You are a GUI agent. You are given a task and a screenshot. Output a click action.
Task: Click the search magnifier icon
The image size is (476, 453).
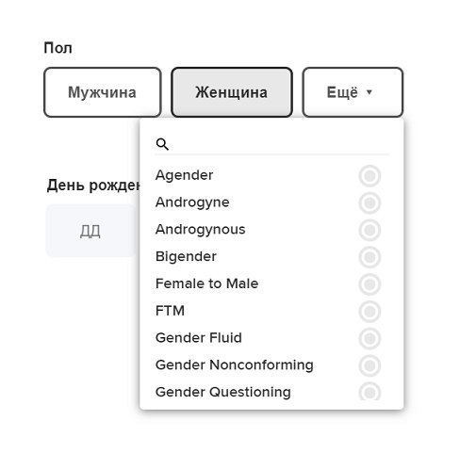coord(162,144)
